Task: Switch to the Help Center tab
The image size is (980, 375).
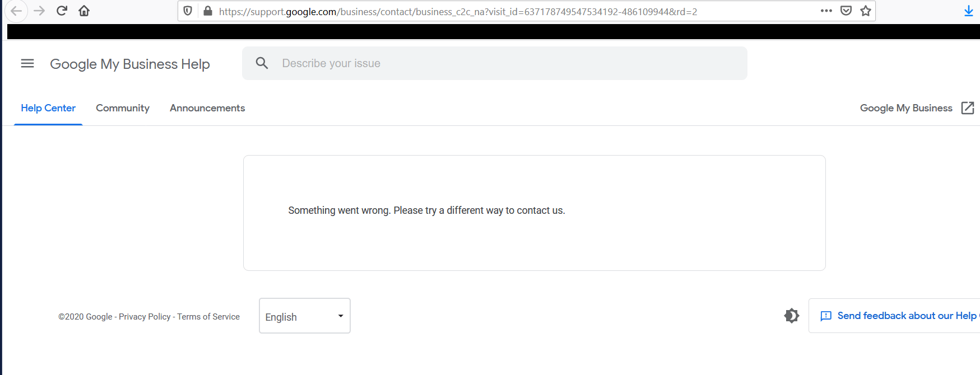Action: (48, 108)
